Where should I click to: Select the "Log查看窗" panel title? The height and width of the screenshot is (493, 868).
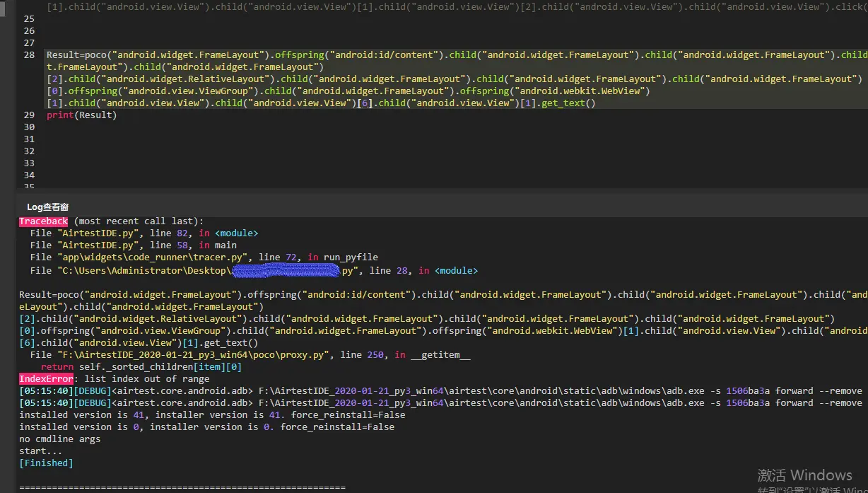[47, 207]
